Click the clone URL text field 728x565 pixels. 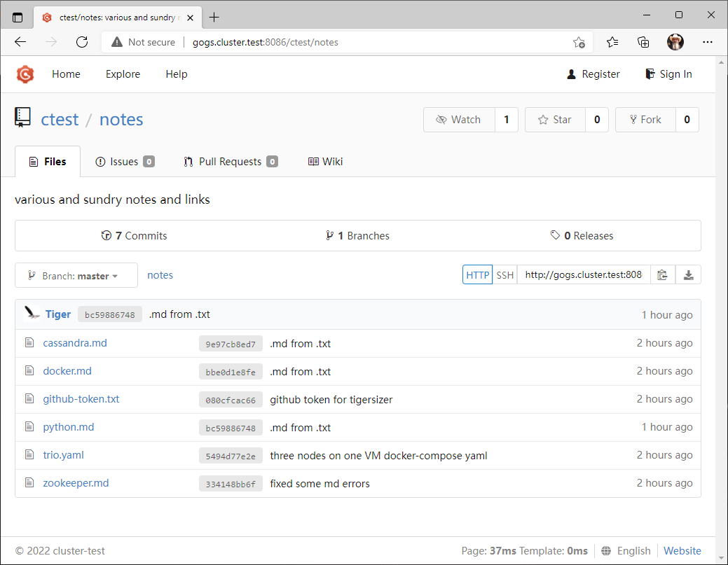point(583,275)
